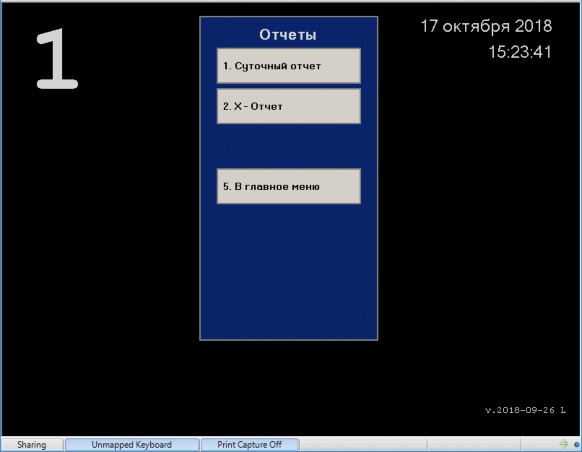Click the number prefix of Суточный отчет
The width and height of the screenshot is (582, 452).
[x=227, y=66]
